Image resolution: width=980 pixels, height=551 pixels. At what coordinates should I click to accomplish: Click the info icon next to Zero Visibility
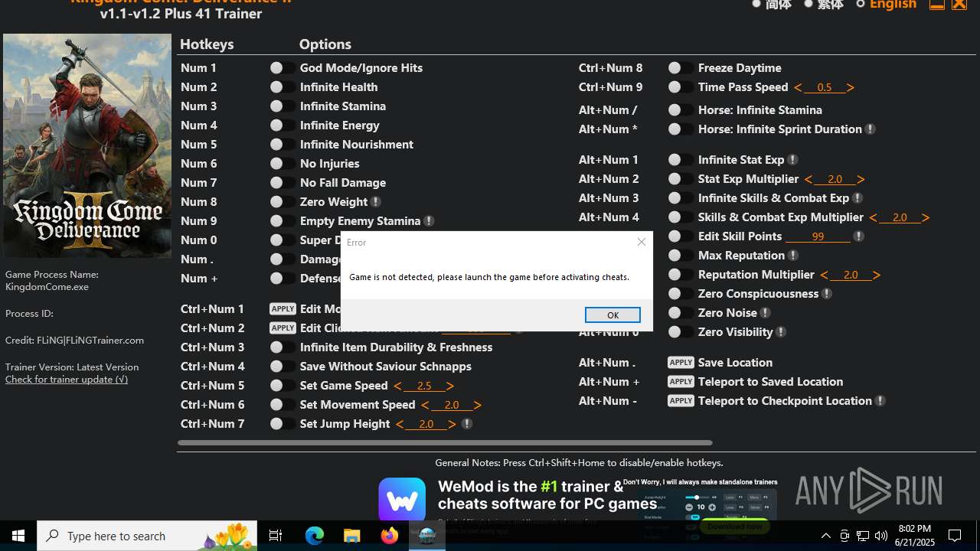781,332
